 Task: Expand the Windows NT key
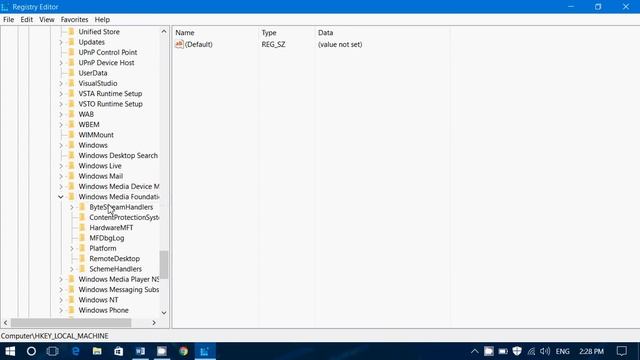pos(61,300)
